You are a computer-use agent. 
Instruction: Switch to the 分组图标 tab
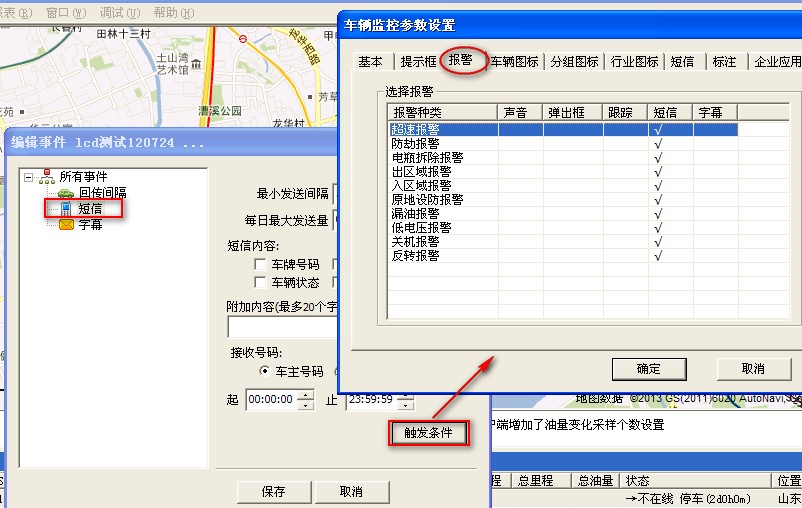click(x=574, y=62)
